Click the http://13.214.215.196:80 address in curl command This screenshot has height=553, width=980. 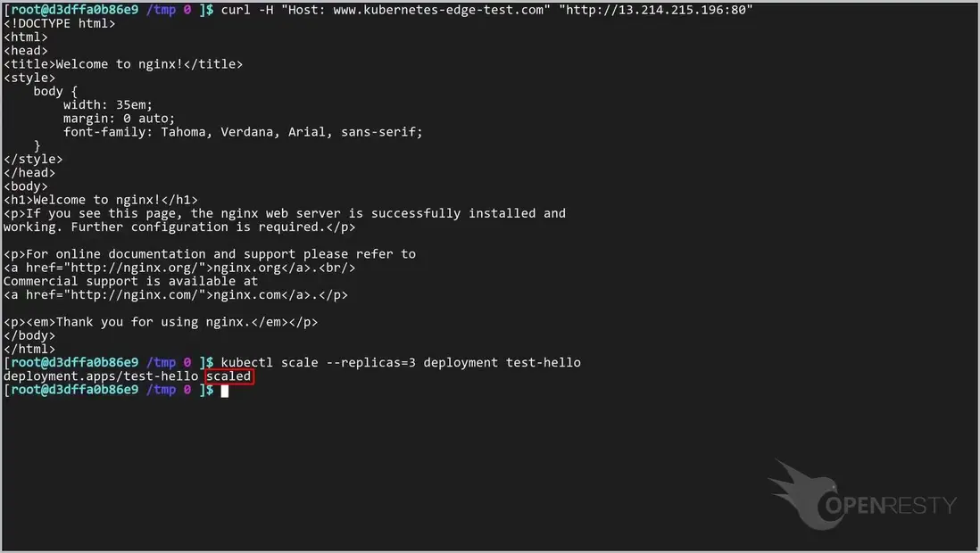[655, 9]
